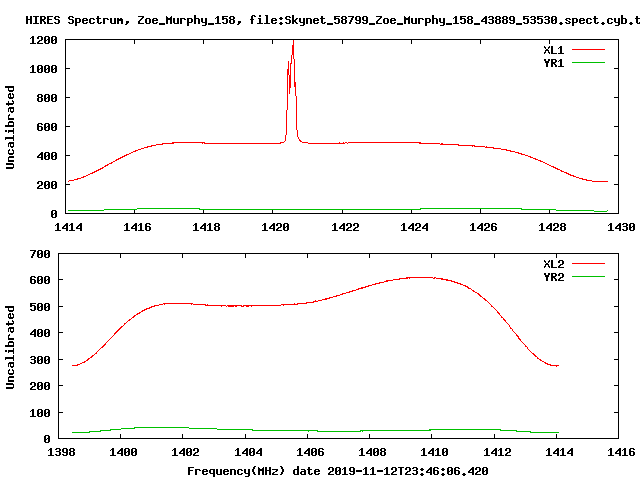Click the 1398 tick label on bottom plot
This screenshot has height=480, width=640.
point(61,452)
